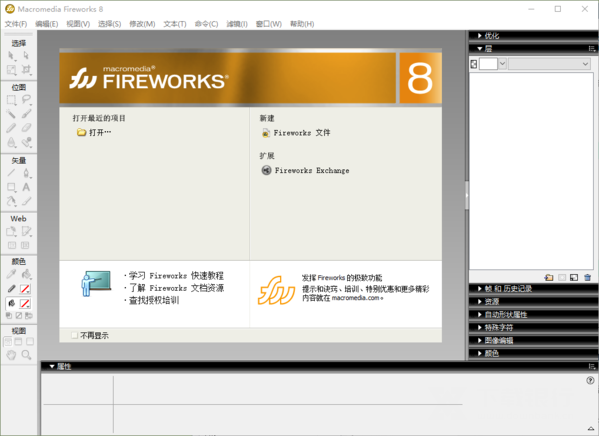599x436 pixels.
Task: Switch to Full screen with menus mode
Action: click(18, 342)
